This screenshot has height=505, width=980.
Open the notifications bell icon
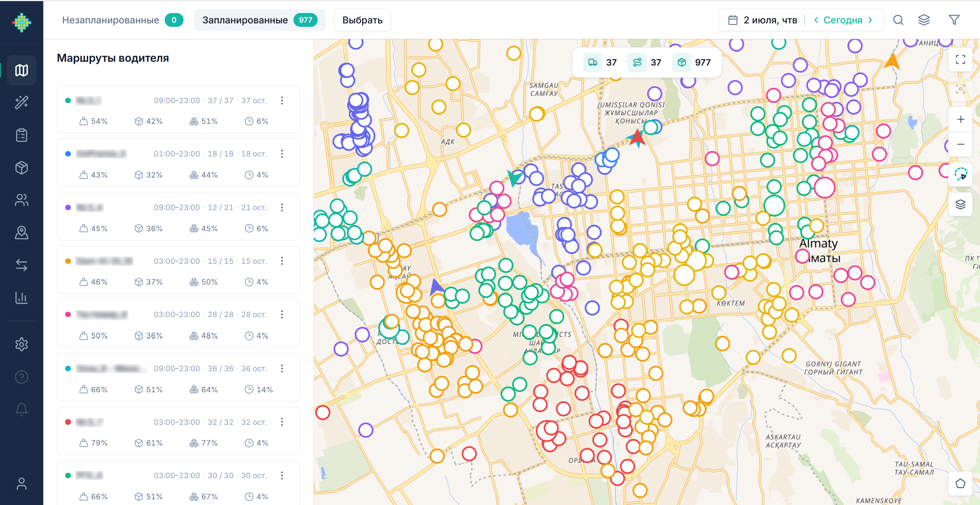(x=21, y=410)
